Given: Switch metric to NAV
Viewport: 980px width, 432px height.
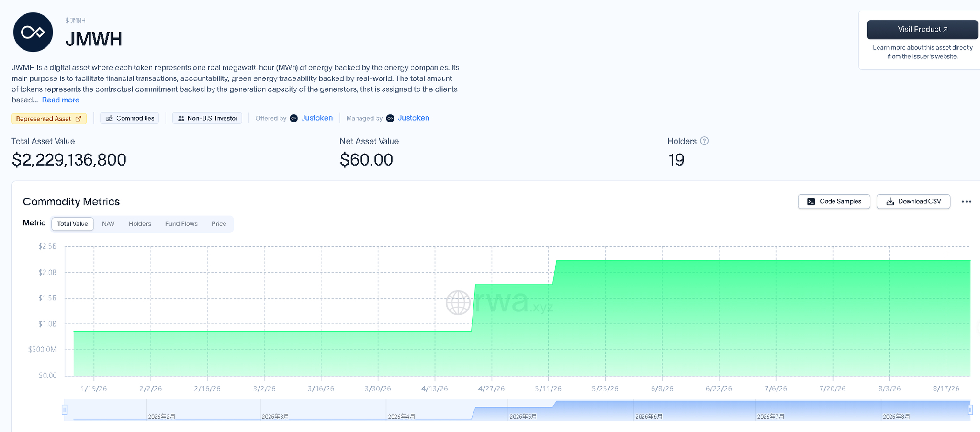Looking at the screenshot, I should (x=108, y=224).
